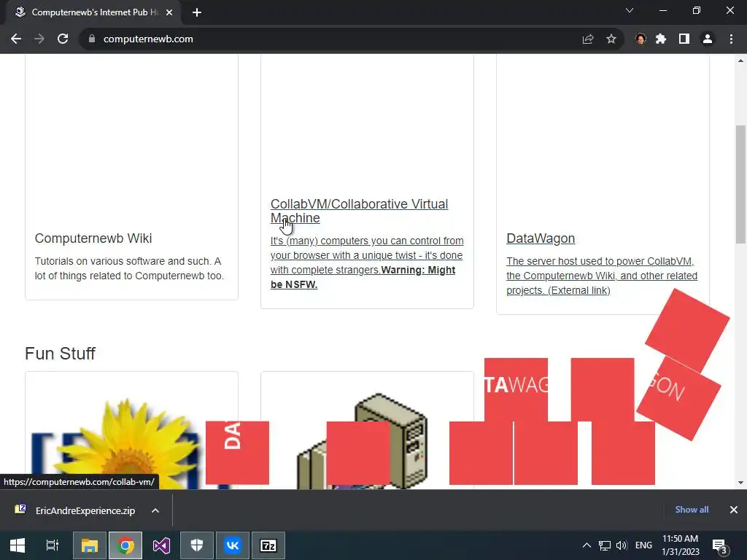Screen dimensions: 747x560
Task: Select the Computernewb's Internet Pub tab
Action: click(x=93, y=12)
